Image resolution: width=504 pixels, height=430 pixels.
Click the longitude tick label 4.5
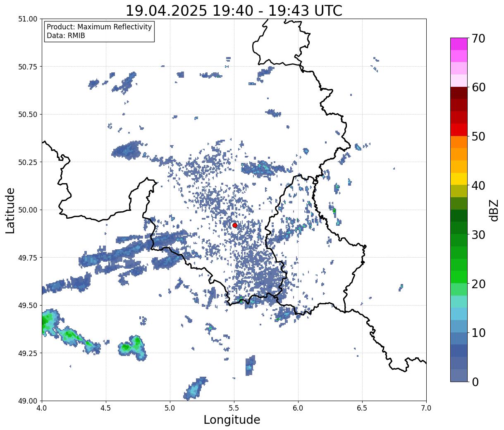point(106,408)
